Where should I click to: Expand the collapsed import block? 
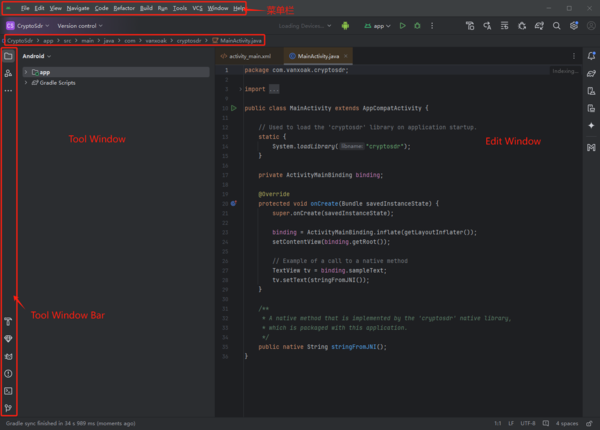273,89
